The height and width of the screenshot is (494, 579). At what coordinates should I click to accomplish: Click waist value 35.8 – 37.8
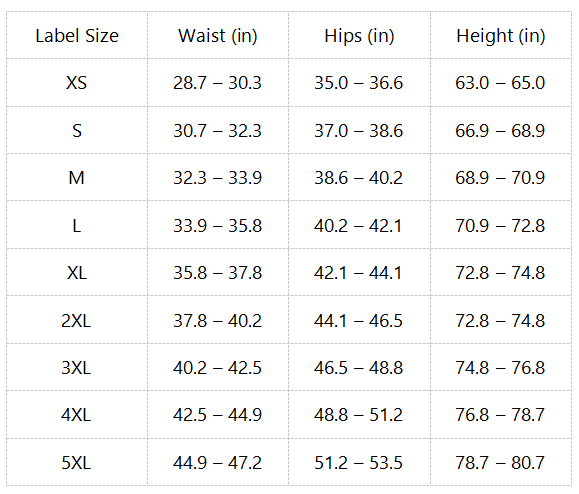[217, 272]
